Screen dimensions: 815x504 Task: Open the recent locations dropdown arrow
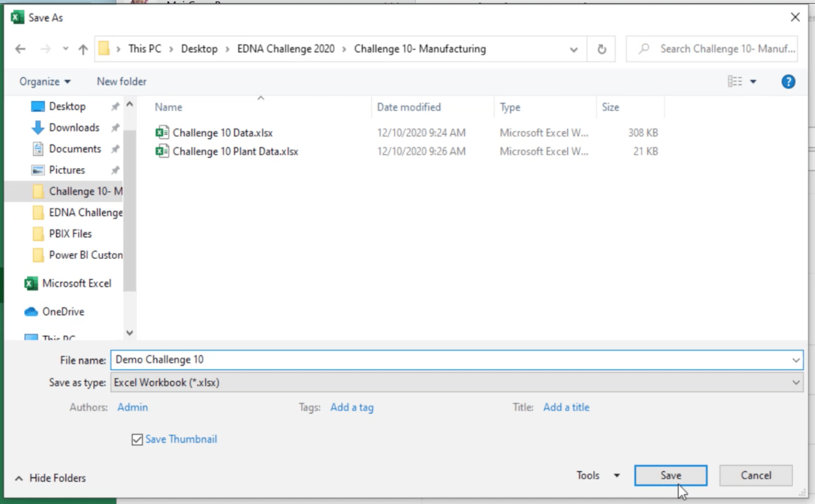[x=65, y=49]
